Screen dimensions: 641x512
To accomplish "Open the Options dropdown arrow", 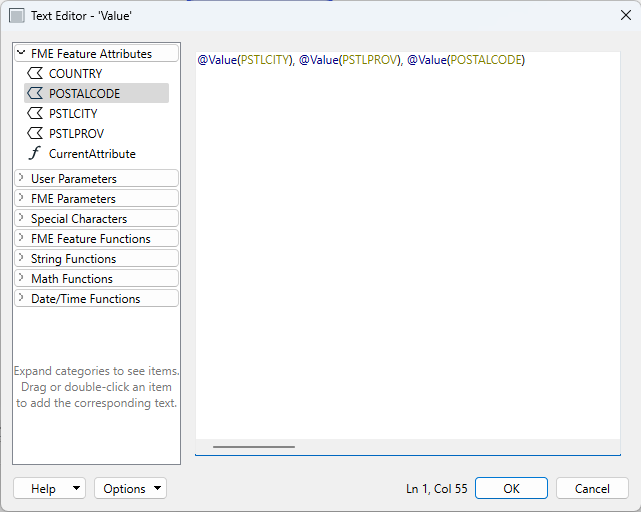I will (157, 488).
